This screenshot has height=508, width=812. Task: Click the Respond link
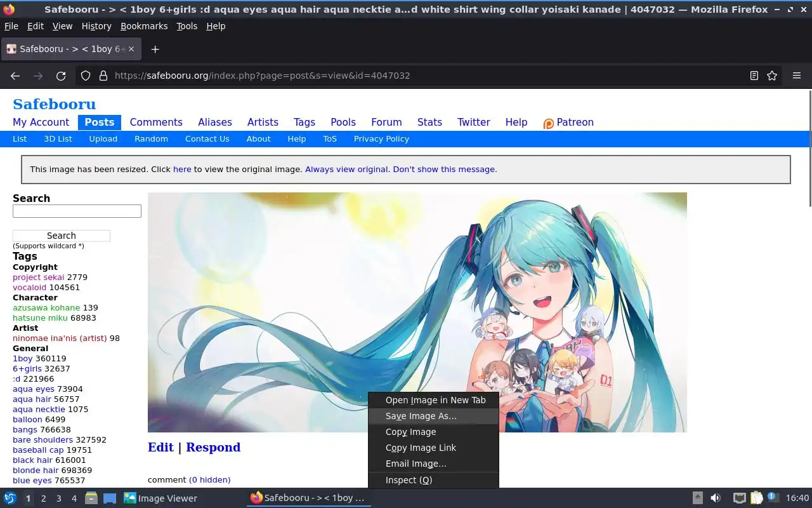[x=213, y=447]
